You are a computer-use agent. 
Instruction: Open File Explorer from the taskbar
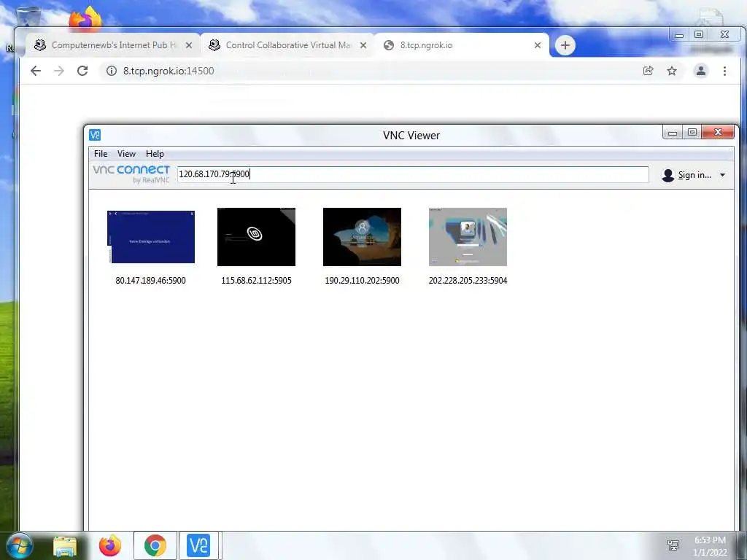[x=65, y=545]
